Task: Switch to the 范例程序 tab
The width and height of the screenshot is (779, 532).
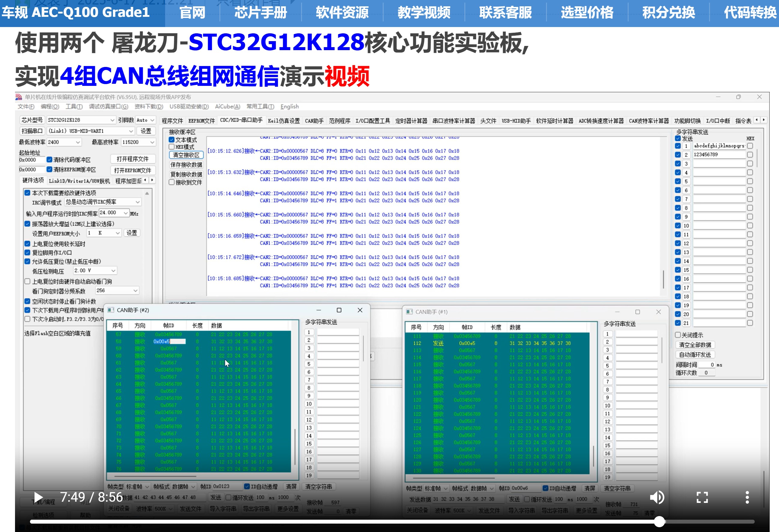Action: (x=339, y=121)
